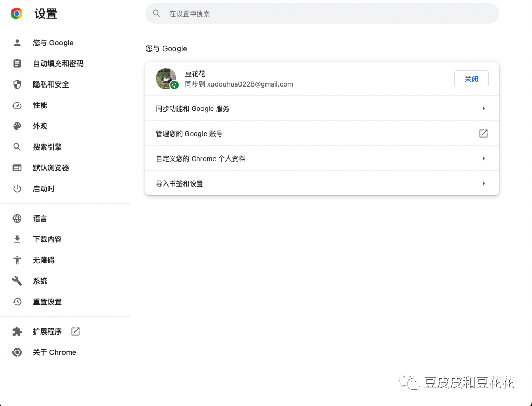
Task: Click the shield icon for 隐私和安全
Action: click(17, 84)
